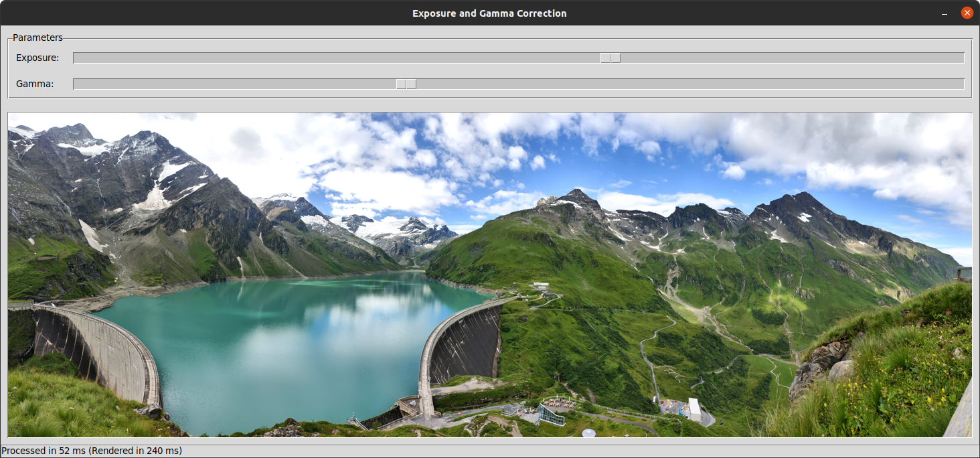Image resolution: width=980 pixels, height=458 pixels.
Task: Close the Exposure and Gamma Correction window
Action: (966, 12)
